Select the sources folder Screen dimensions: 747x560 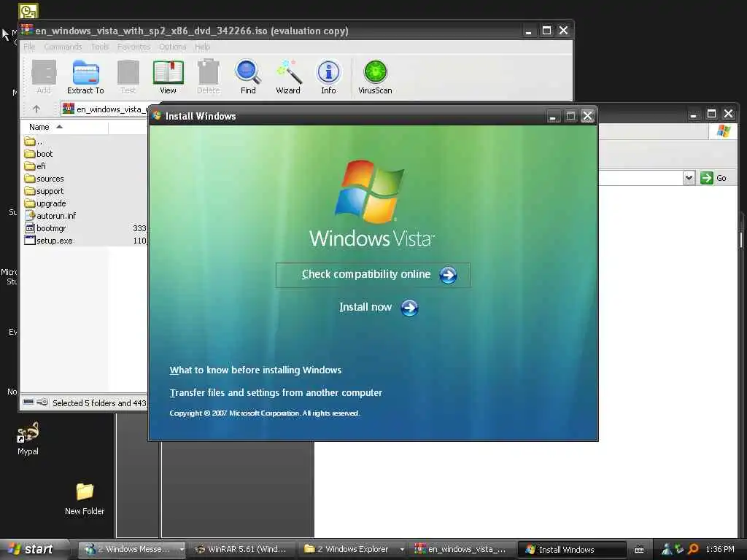coord(44,179)
